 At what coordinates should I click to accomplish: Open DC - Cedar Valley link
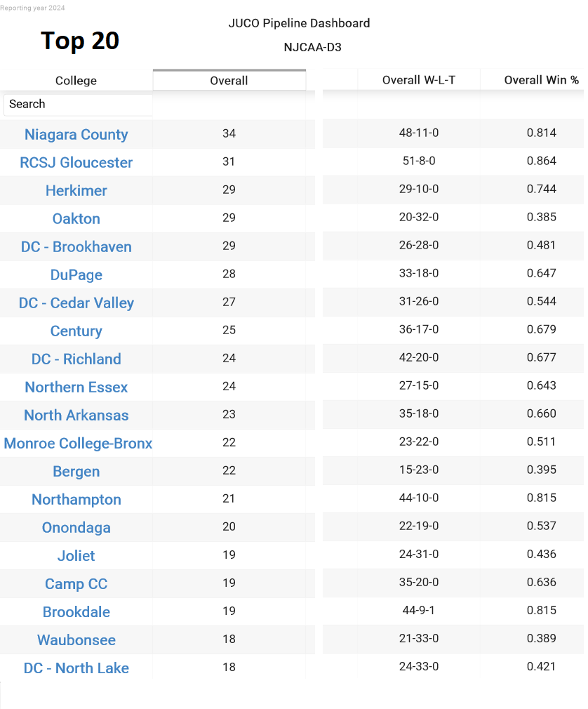pos(76,303)
